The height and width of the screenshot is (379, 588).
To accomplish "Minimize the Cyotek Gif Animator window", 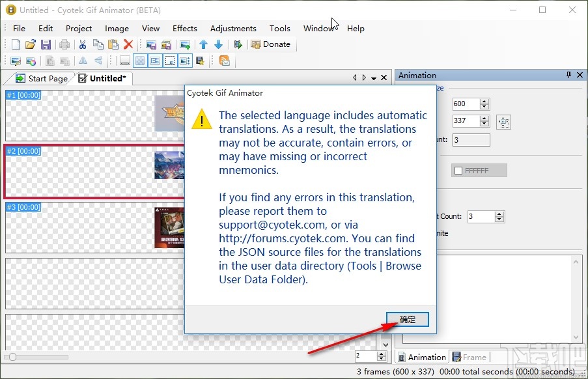I will click(513, 10).
